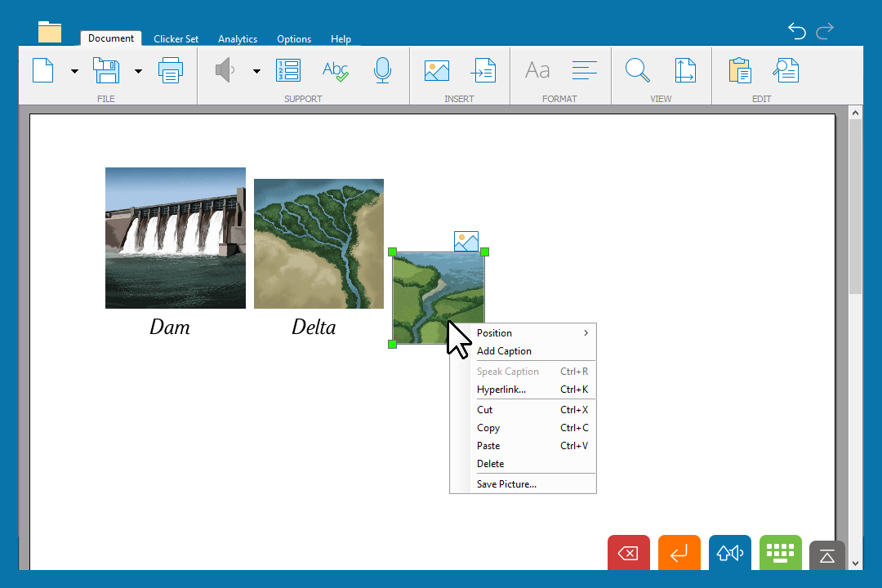Click the Print icon in the File group

pos(171,71)
